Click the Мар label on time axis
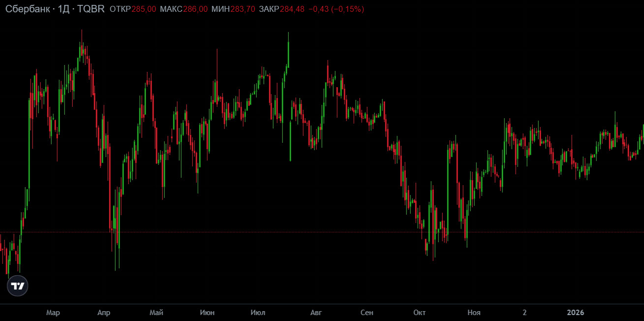This screenshot has height=321, width=644. point(53,313)
